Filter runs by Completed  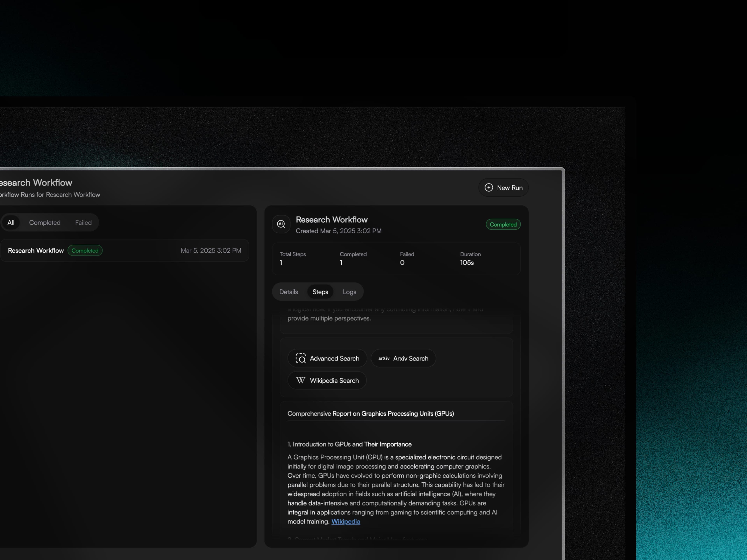click(x=45, y=222)
